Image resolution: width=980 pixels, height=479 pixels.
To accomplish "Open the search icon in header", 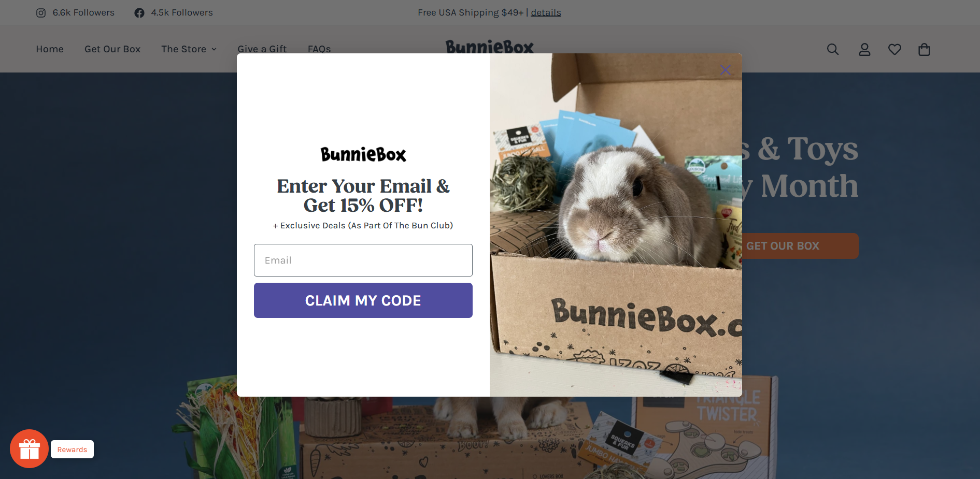I will click(833, 49).
